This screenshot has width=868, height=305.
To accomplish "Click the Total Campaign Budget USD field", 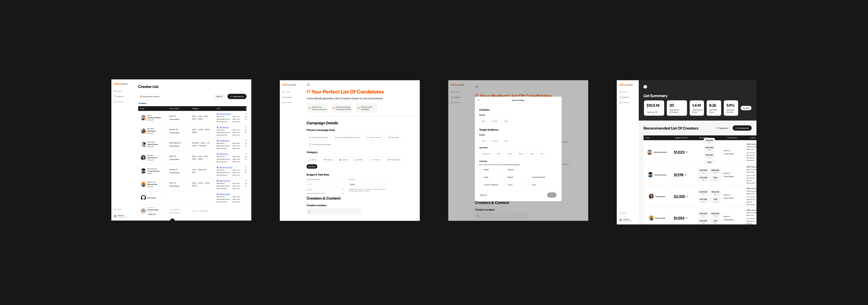I will pos(325,184).
